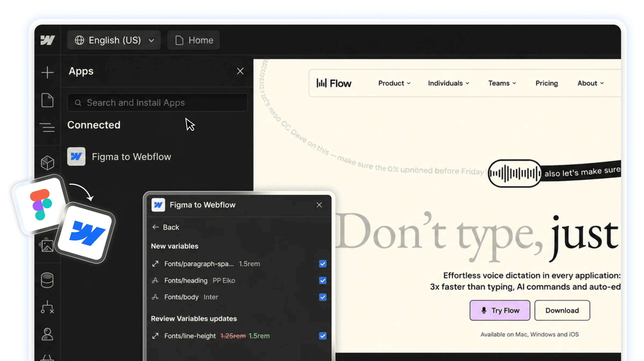644x361 pixels.
Task: Click the PP Eiko font value
Action: tap(224, 280)
